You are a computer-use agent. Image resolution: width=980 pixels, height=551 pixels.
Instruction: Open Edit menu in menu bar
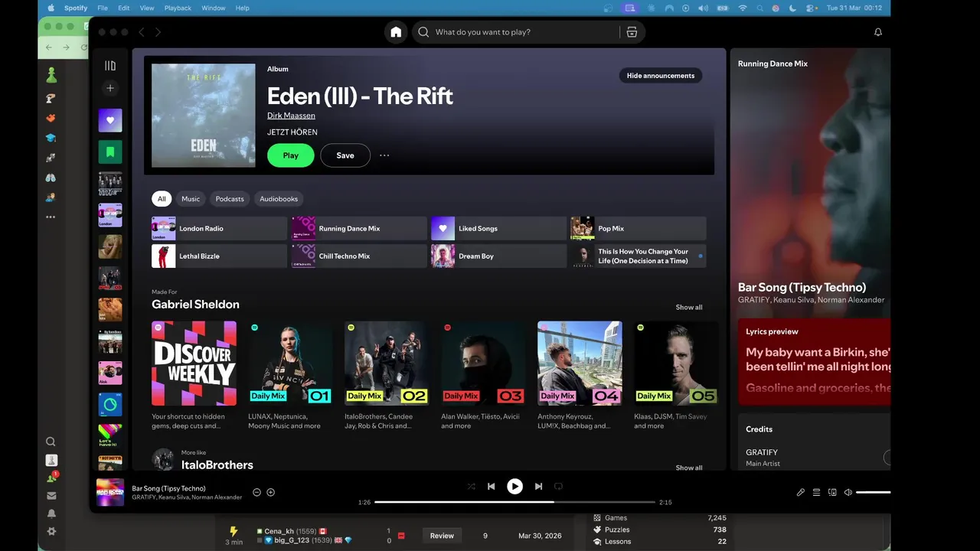coord(123,8)
